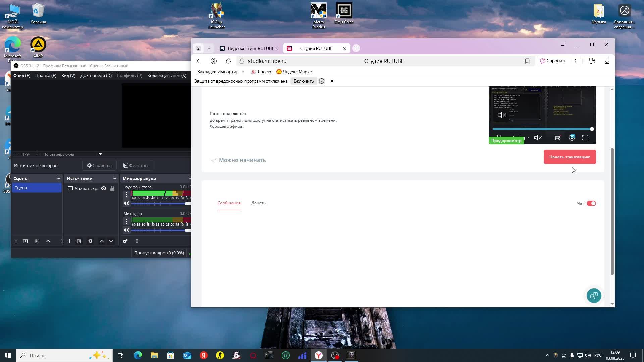Screen dimensions: 644x362
Task: Bookmark the current page icon
Action: (x=527, y=61)
